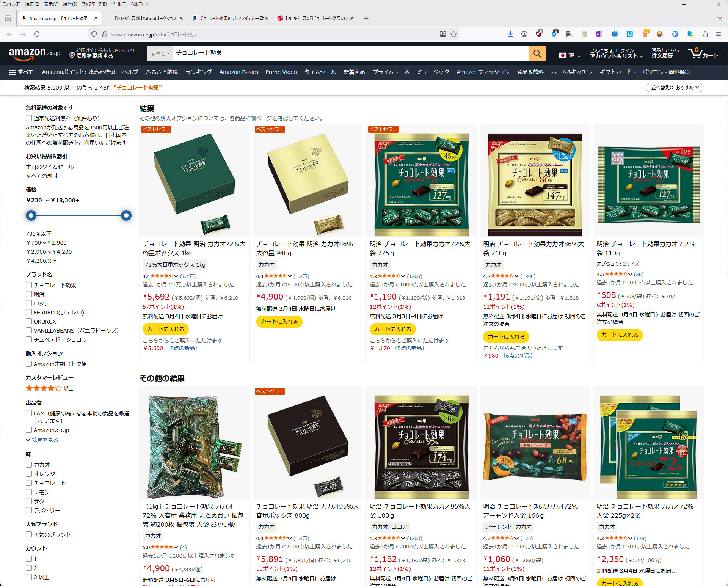The width and height of the screenshot is (728, 586).
Task: Add カカオ86% 940g item to cart
Action: click(279, 322)
